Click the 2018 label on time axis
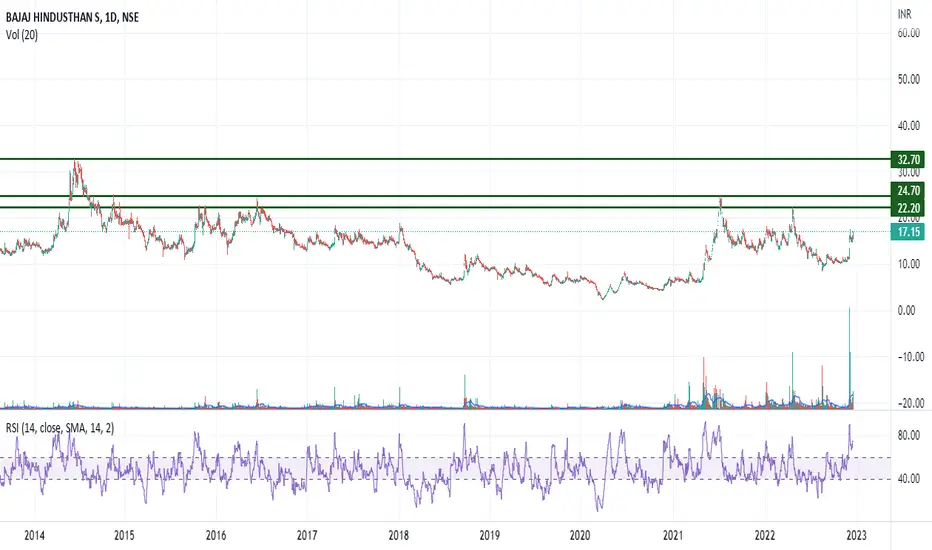 (398, 535)
